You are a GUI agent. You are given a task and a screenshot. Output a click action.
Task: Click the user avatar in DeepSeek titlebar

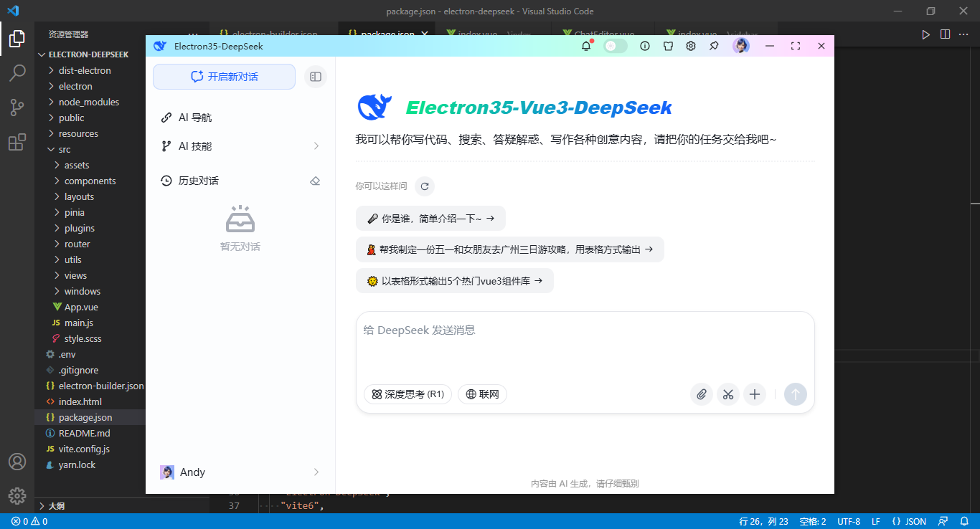pyautogui.click(x=741, y=46)
